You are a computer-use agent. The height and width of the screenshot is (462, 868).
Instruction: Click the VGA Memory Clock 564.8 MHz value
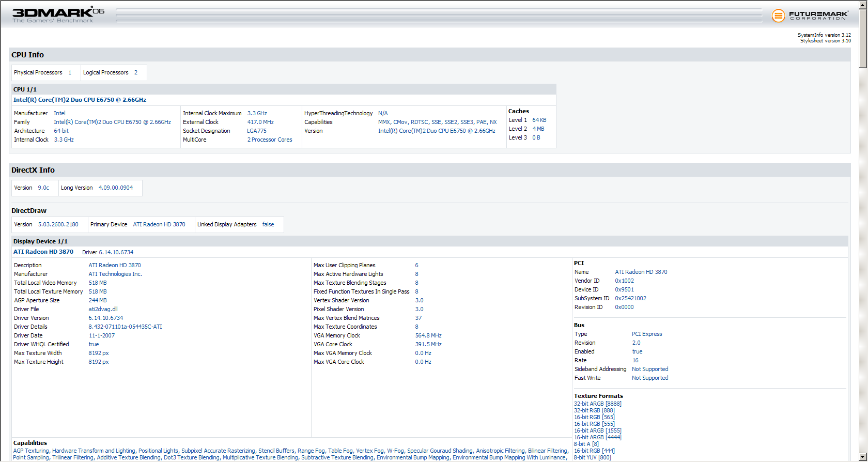click(428, 335)
